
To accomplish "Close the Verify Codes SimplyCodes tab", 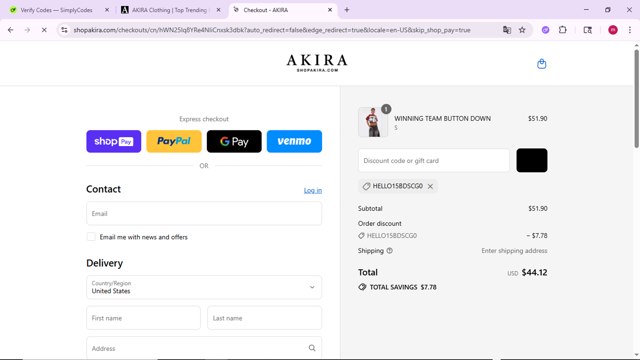I will tap(107, 10).
